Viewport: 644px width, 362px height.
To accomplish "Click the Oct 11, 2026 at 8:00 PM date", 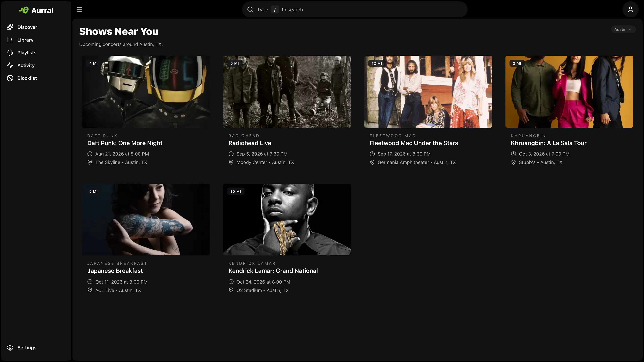I will (121, 282).
